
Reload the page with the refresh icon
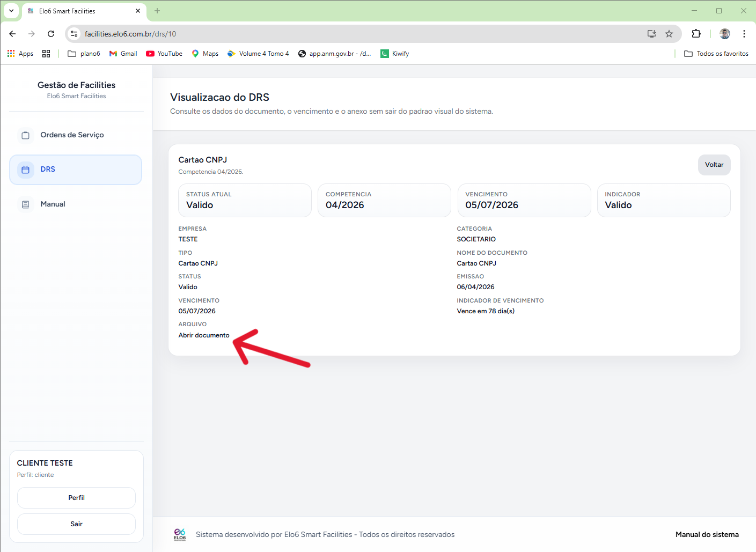[x=51, y=34]
